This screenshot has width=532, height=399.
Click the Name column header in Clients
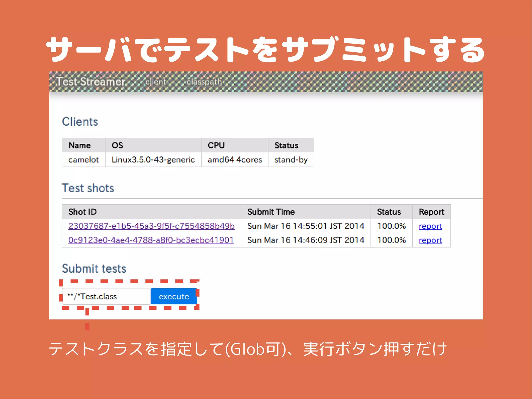[84, 145]
